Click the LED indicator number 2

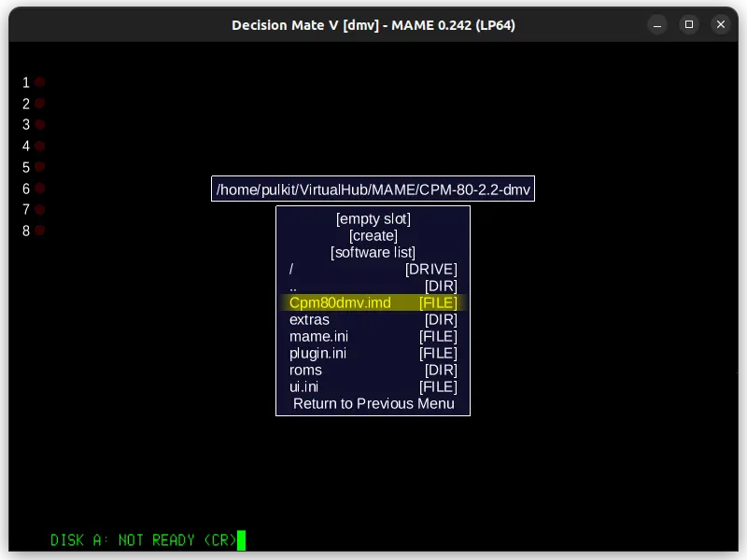point(39,104)
